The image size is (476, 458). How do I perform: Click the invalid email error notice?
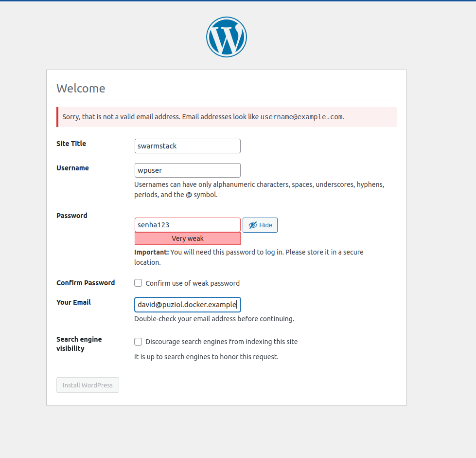point(226,117)
